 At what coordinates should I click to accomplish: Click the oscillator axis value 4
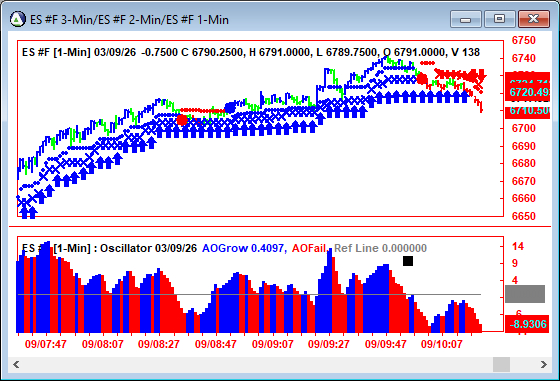tap(515, 280)
